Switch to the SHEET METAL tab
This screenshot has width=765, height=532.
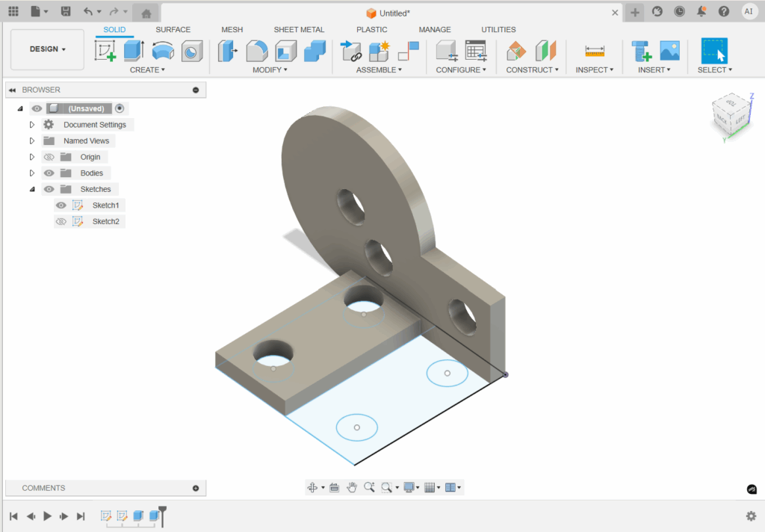[299, 30]
